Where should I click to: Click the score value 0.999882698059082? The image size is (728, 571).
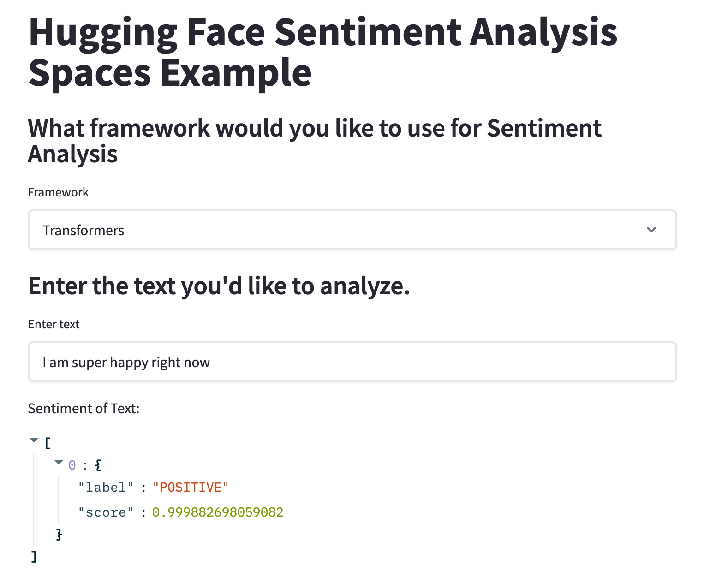point(218,512)
